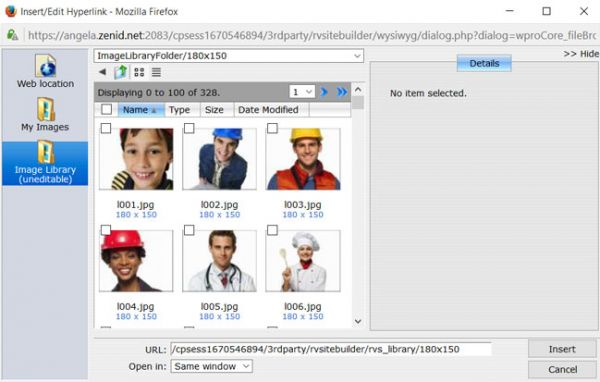Select the My Images folder icon
This screenshot has width=600, height=382.
(46, 109)
